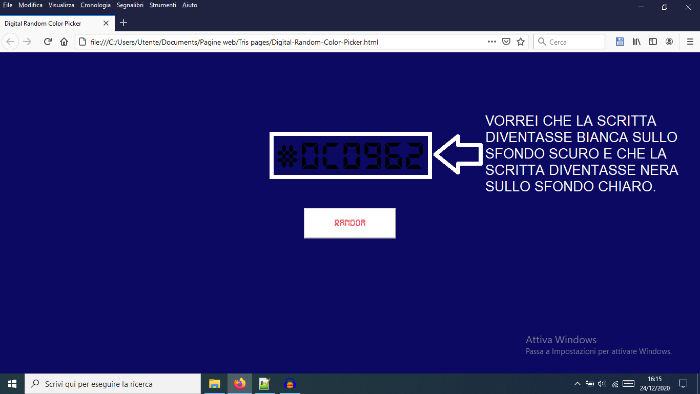
Task: Click the blue save toolbar icon
Action: coord(620,41)
